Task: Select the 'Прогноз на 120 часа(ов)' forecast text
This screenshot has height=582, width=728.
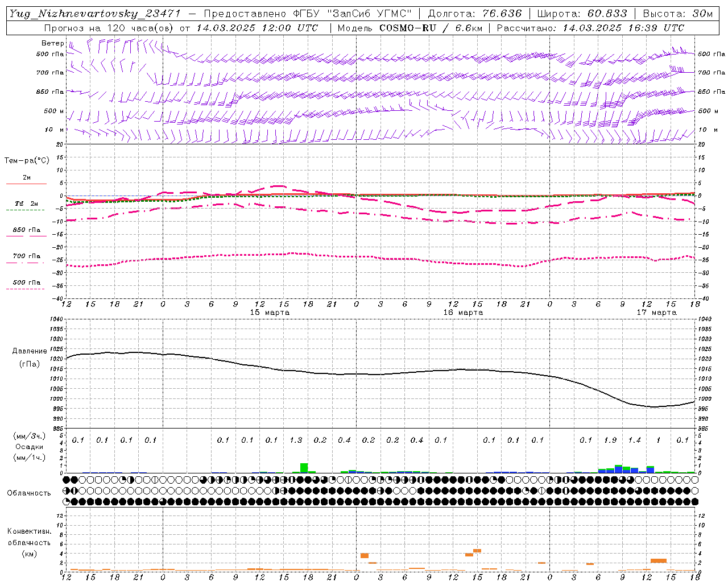Action: [x=109, y=28]
